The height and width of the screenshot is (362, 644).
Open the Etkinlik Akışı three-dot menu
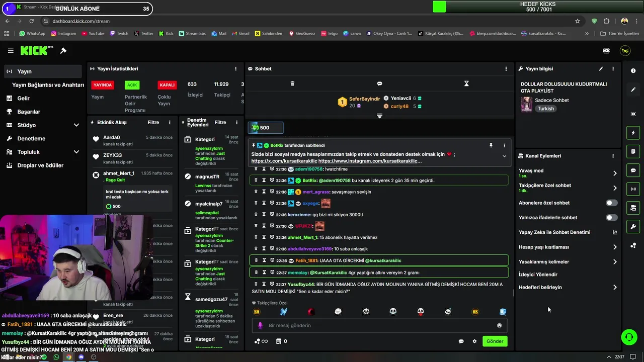click(170, 123)
